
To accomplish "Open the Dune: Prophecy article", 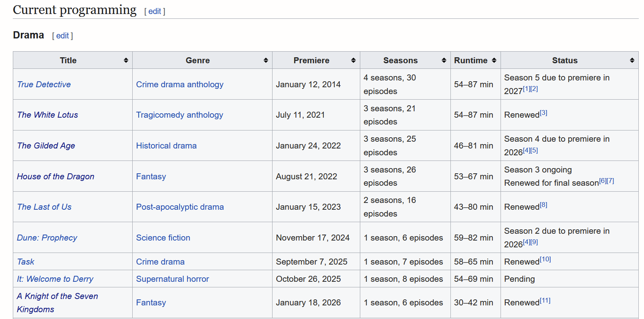I will (47, 238).
